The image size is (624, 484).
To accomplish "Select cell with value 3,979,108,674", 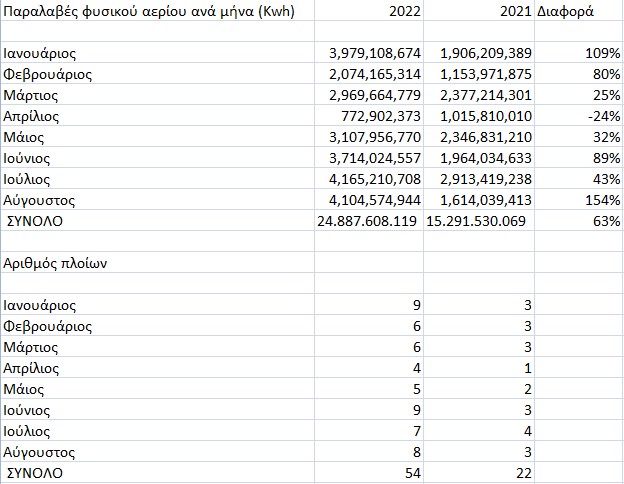I will [x=367, y=52].
